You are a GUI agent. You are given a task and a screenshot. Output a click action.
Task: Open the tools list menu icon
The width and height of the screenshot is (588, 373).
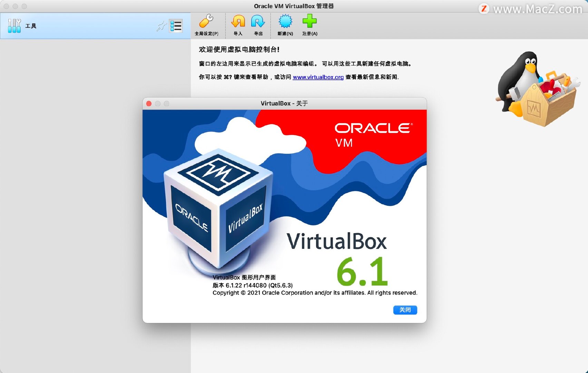tap(176, 26)
